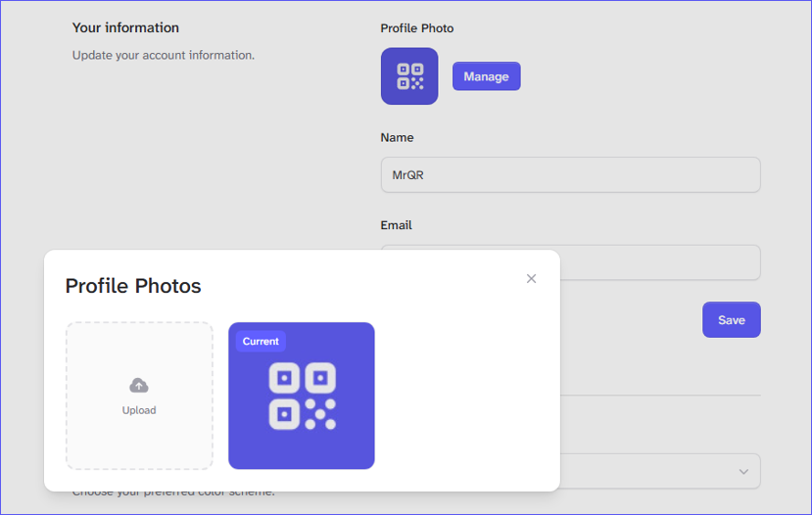The image size is (812, 515).
Task: Click the Name field containing MrQR
Action: pyautogui.click(x=571, y=175)
